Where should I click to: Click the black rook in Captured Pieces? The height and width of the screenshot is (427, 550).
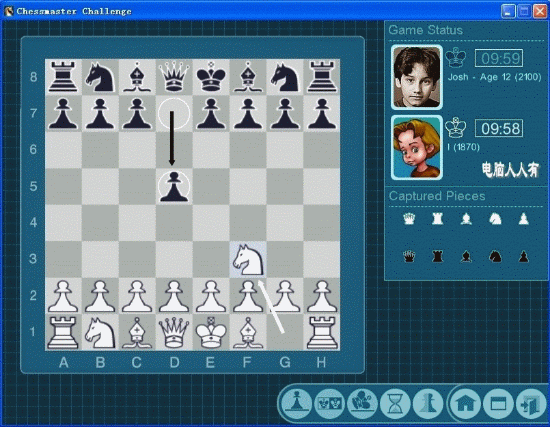pyautogui.click(x=437, y=256)
